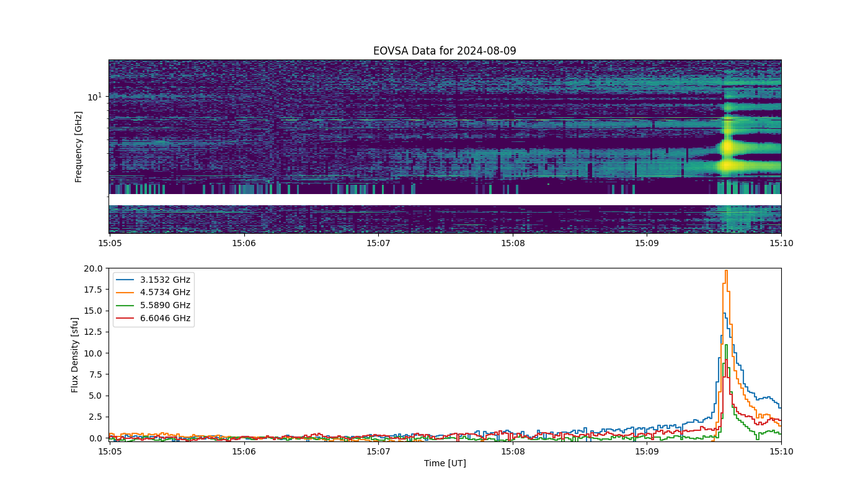Click the Frequency [GHz] axis label
This screenshot has width=868, height=496.
tap(79, 147)
